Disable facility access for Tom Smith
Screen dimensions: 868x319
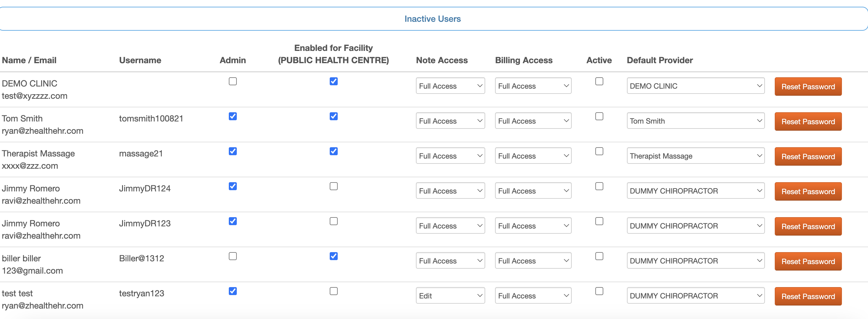[334, 117]
